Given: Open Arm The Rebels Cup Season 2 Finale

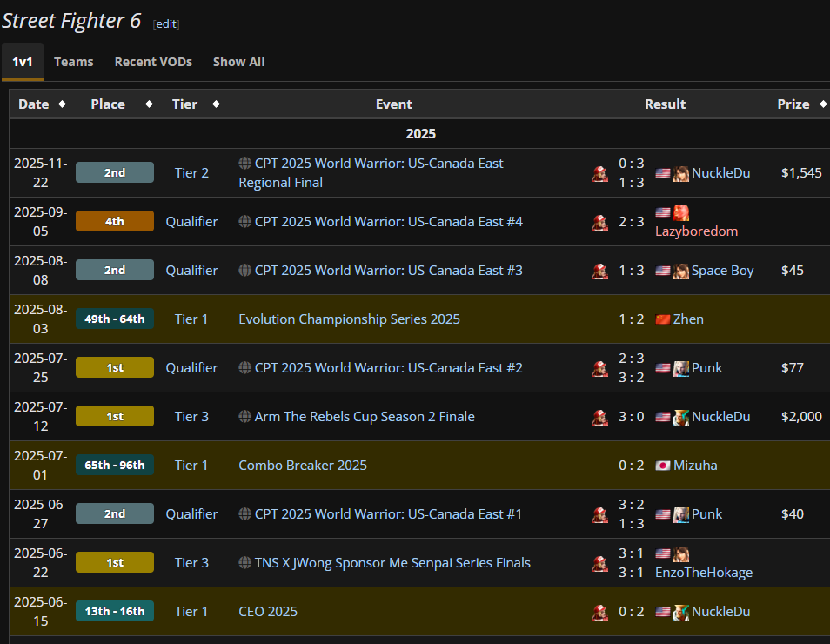Looking at the screenshot, I should coord(365,416).
